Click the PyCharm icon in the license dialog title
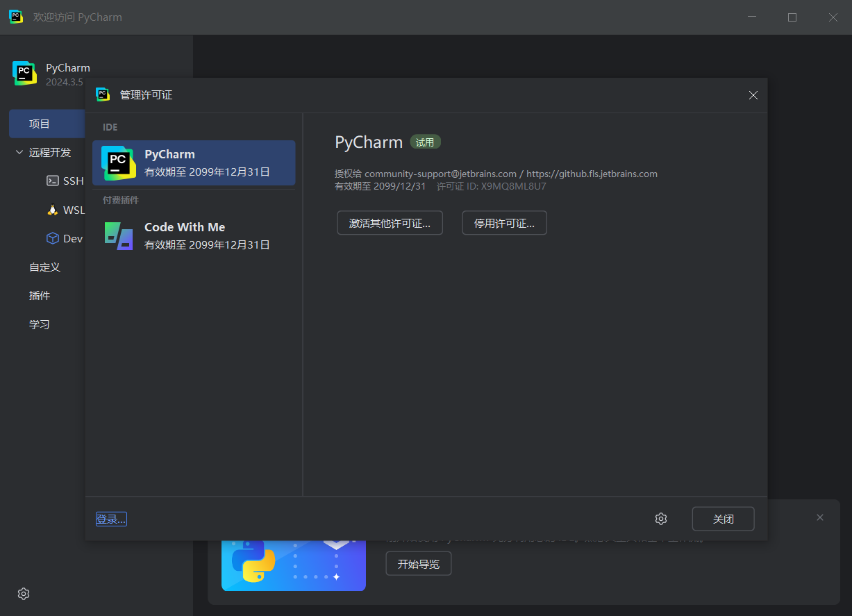 tap(103, 94)
